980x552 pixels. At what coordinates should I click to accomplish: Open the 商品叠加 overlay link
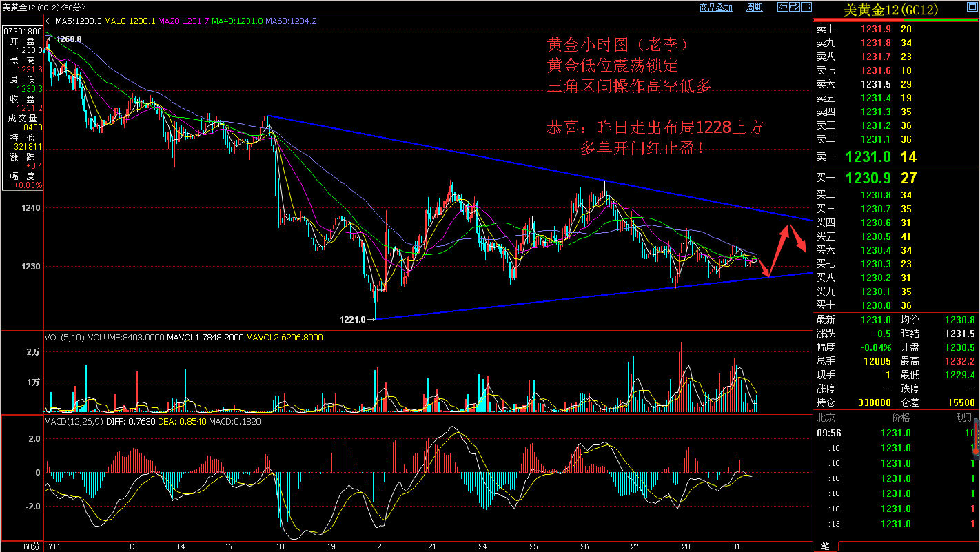click(715, 8)
